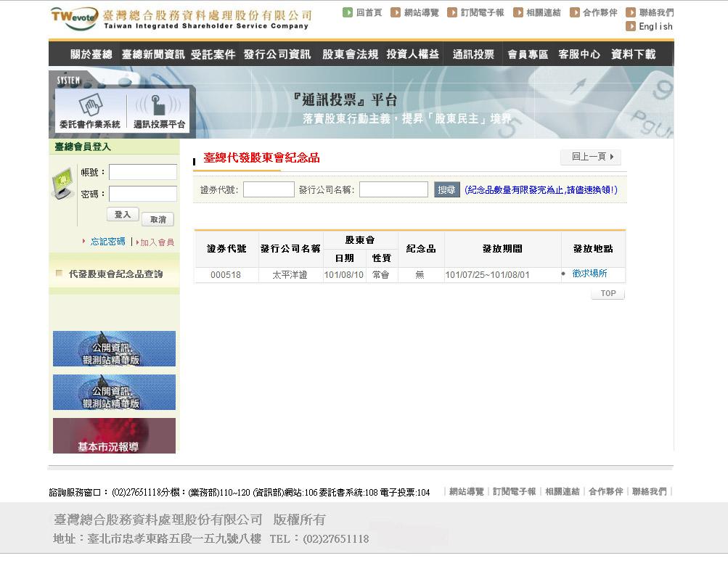The image size is (728, 574).
Task: Open 網站導覽 in the top bar
Action: click(414, 12)
